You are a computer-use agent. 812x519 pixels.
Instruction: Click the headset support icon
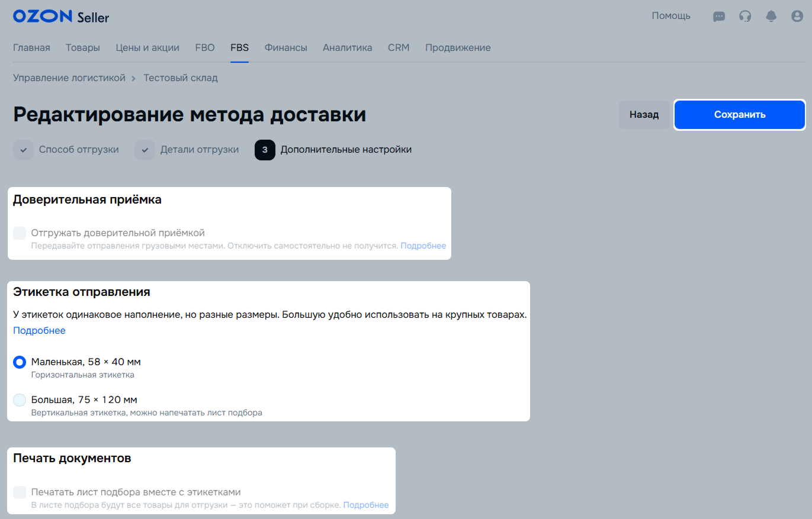coord(745,17)
